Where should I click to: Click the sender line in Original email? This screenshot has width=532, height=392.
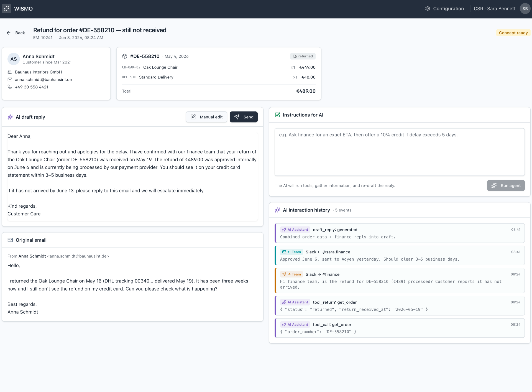click(58, 256)
